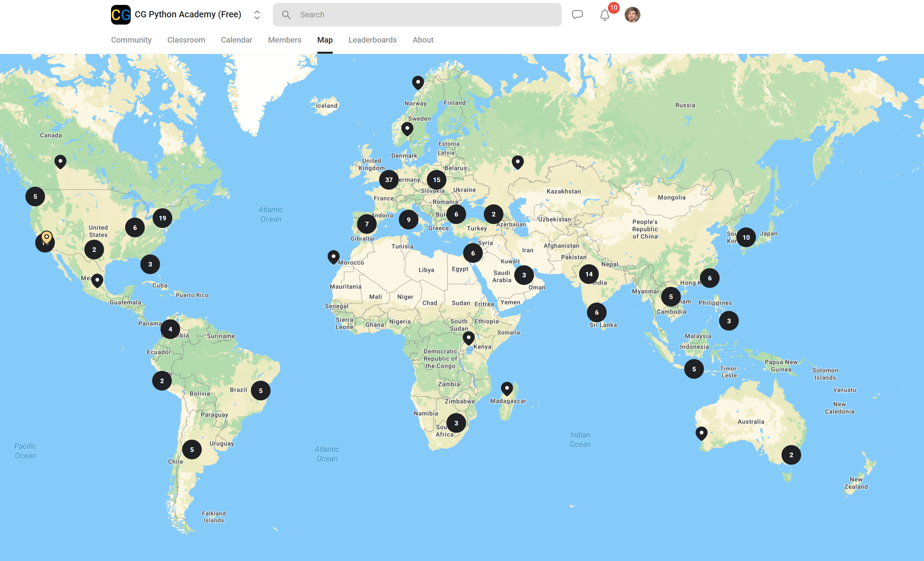This screenshot has width=924, height=561.
Task: Select the 19 member cluster near New York
Action: coord(162,217)
